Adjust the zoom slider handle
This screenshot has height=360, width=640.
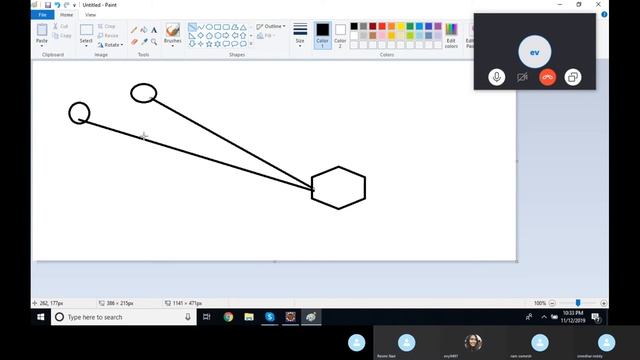click(x=578, y=303)
